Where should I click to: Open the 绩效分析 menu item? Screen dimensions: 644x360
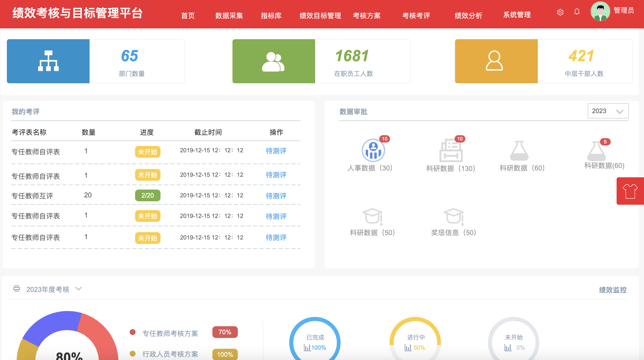pos(468,15)
